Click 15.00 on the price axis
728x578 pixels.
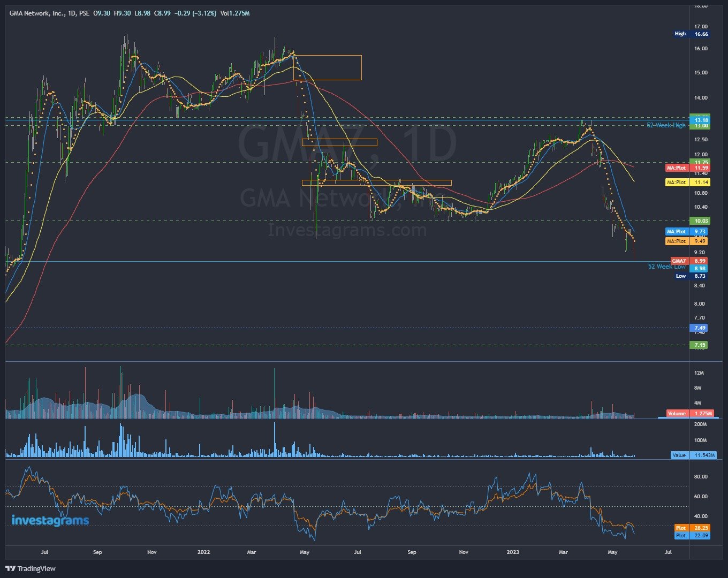701,73
